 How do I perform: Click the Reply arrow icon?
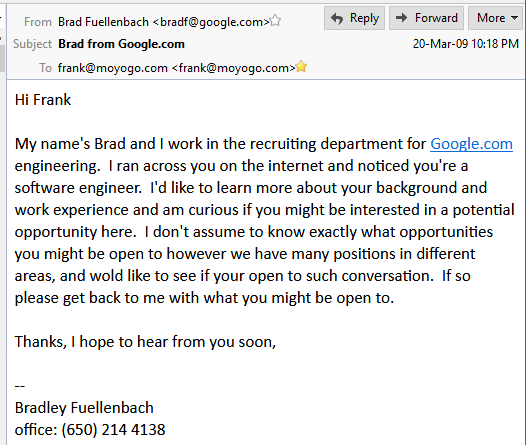click(x=337, y=18)
